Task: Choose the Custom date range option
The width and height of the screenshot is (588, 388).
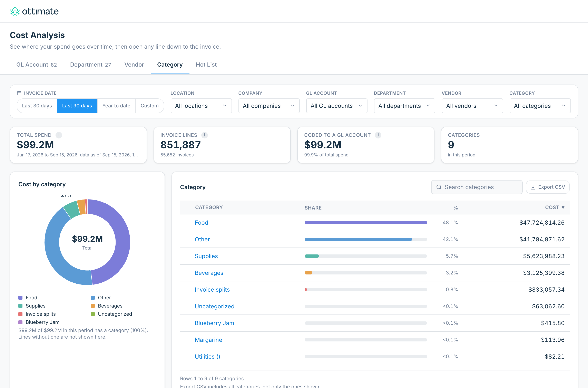Action: tap(149, 106)
